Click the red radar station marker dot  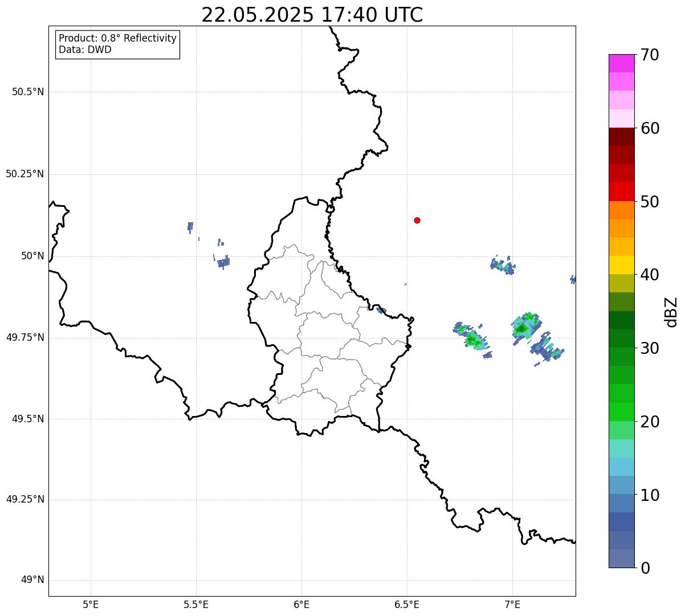pyautogui.click(x=417, y=220)
